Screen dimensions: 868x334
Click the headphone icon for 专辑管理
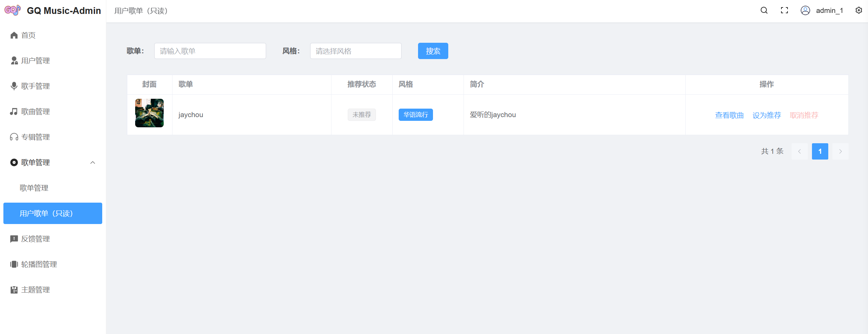point(14,137)
